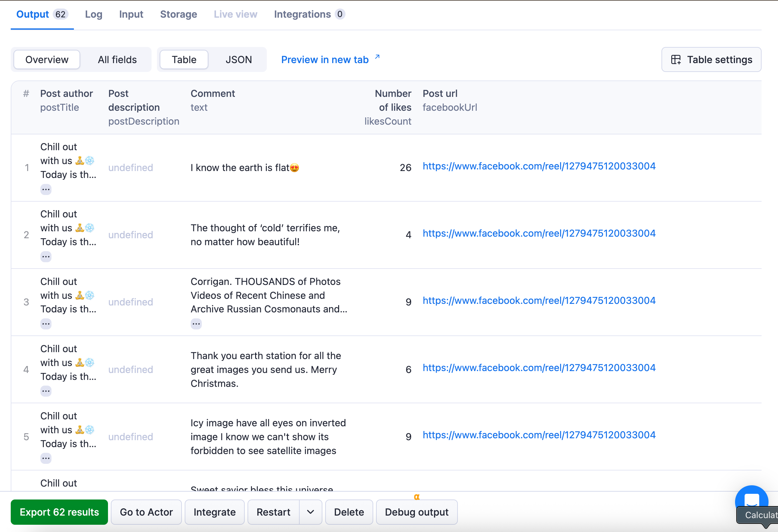Open the Storage tab
Image resolution: width=778 pixels, height=532 pixels.
click(178, 14)
